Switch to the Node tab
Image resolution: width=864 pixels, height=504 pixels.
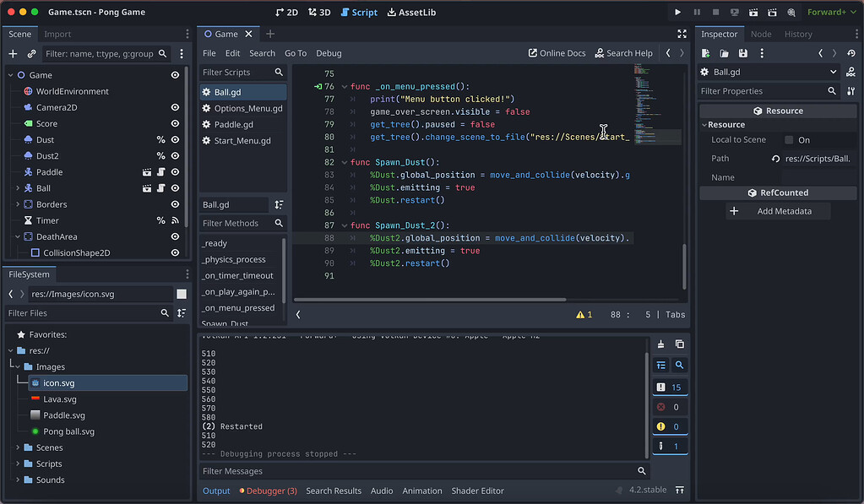pos(761,34)
